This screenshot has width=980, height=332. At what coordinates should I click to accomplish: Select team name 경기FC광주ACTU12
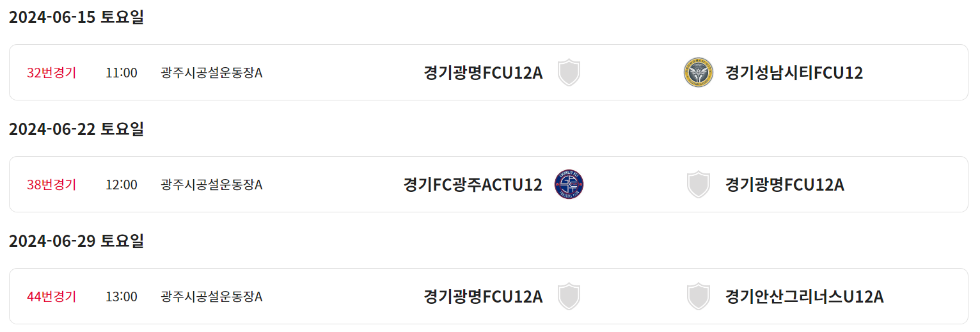[473, 185]
